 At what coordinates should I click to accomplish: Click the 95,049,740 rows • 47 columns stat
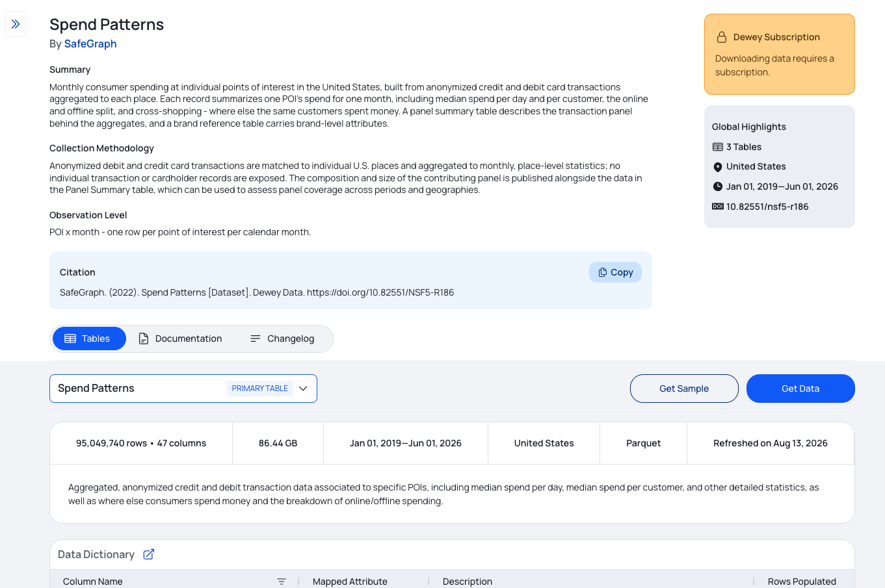(141, 443)
